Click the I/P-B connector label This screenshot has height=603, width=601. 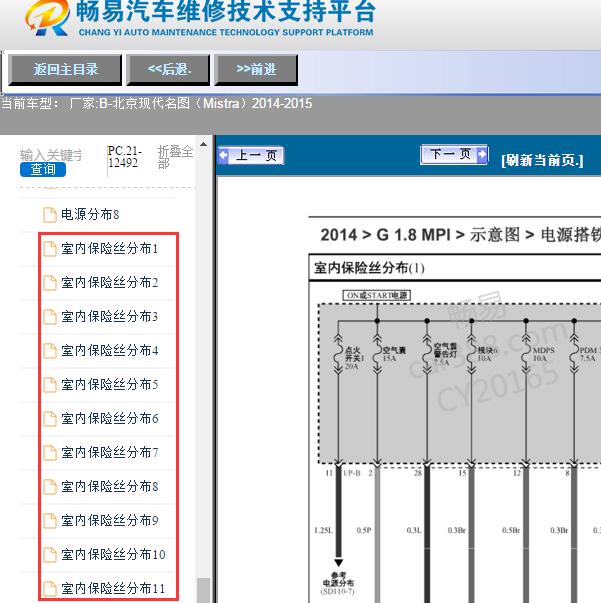[352, 473]
